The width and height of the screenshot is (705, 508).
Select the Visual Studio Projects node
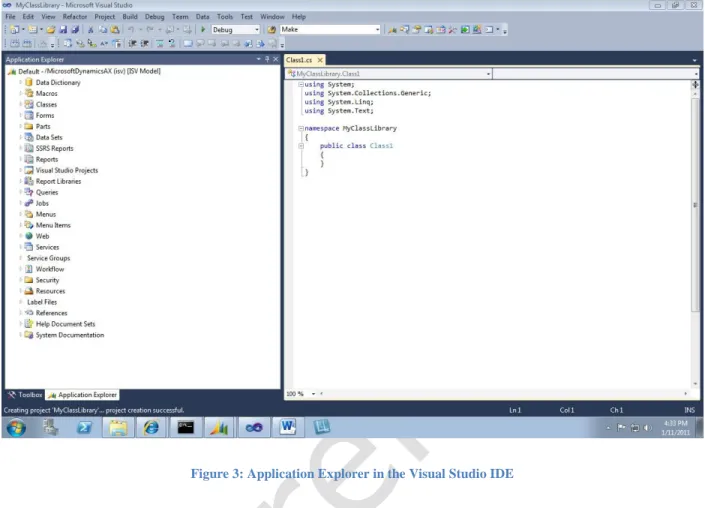click(x=67, y=170)
